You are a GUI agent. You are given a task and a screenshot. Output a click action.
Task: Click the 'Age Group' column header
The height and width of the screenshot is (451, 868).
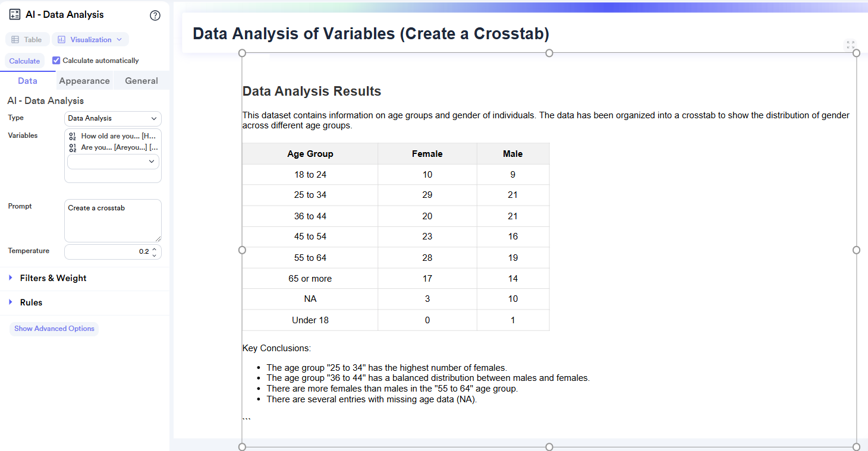pyautogui.click(x=310, y=154)
